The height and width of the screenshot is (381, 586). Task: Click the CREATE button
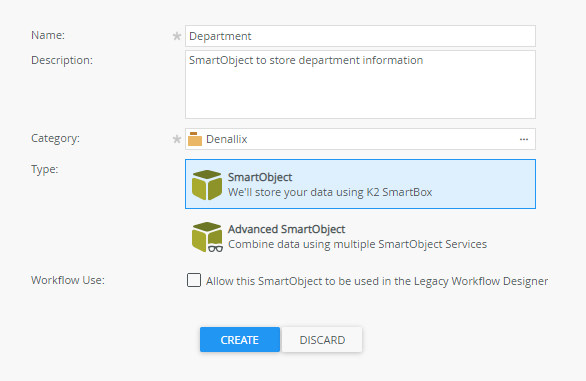click(x=240, y=339)
